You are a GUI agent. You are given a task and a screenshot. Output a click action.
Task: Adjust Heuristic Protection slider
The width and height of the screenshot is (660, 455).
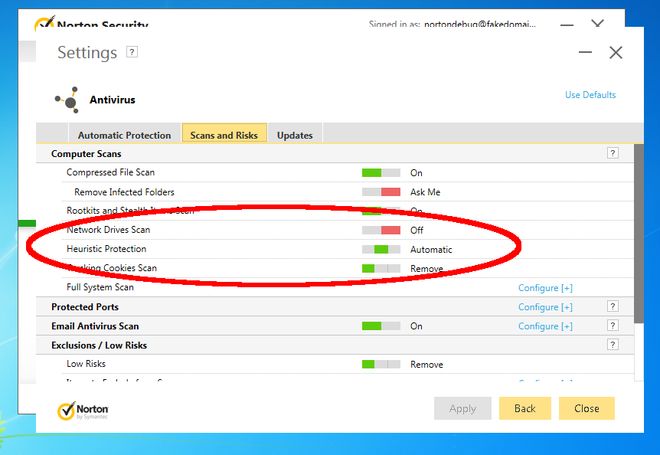click(x=381, y=249)
